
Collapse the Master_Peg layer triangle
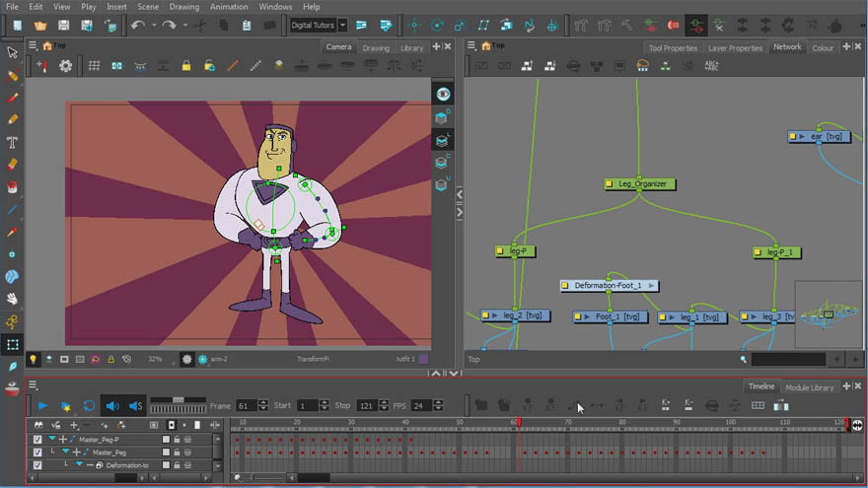(65, 453)
